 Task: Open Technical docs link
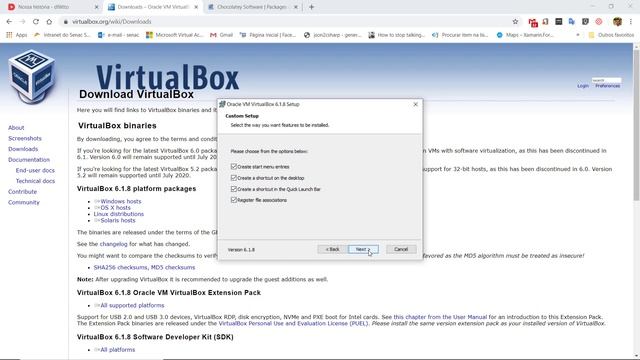pos(35,181)
